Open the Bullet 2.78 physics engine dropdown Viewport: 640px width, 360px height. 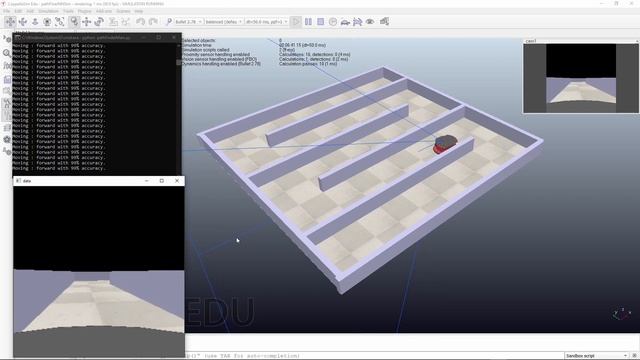click(x=188, y=22)
